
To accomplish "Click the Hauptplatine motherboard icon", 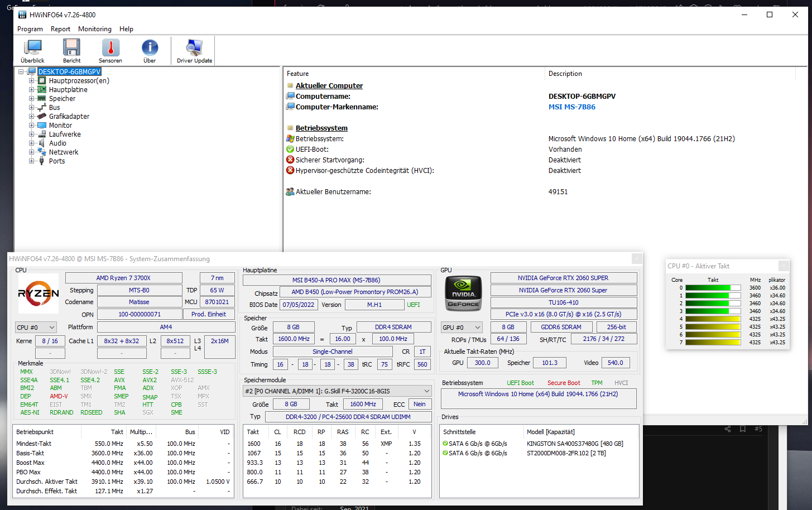I will (x=42, y=89).
